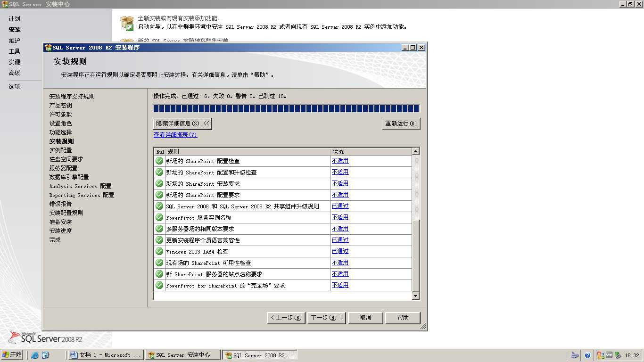Open the 资源 page in Installation Center
Screen dimensions: 644x362
tap(15, 62)
